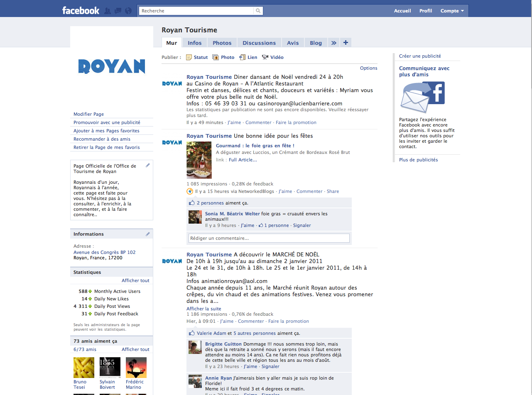
Task: Switch to the Mur tab
Action: click(172, 42)
